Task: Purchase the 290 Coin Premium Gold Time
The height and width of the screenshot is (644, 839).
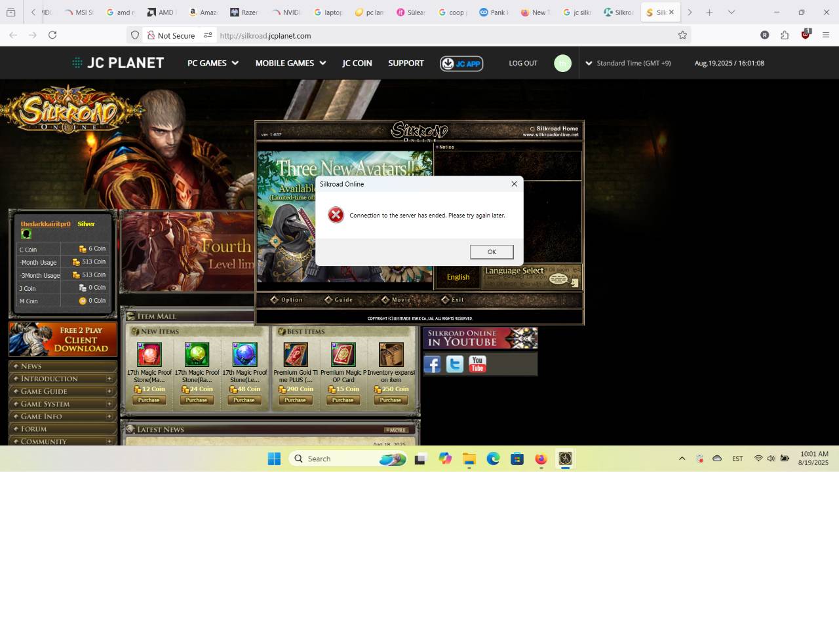Action: pos(295,400)
